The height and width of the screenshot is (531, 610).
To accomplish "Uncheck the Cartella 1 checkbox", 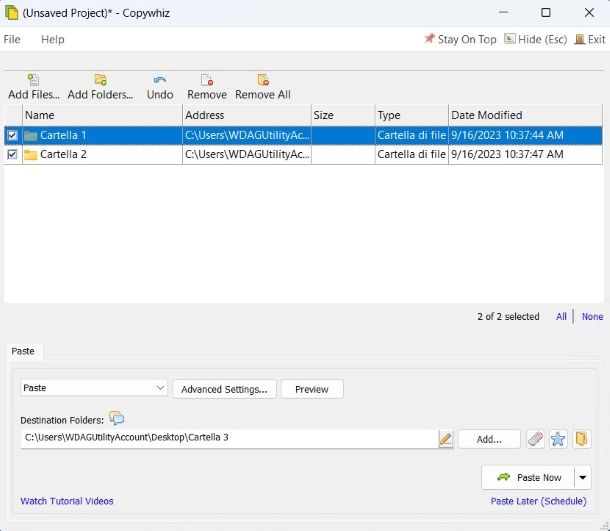I will [12, 135].
